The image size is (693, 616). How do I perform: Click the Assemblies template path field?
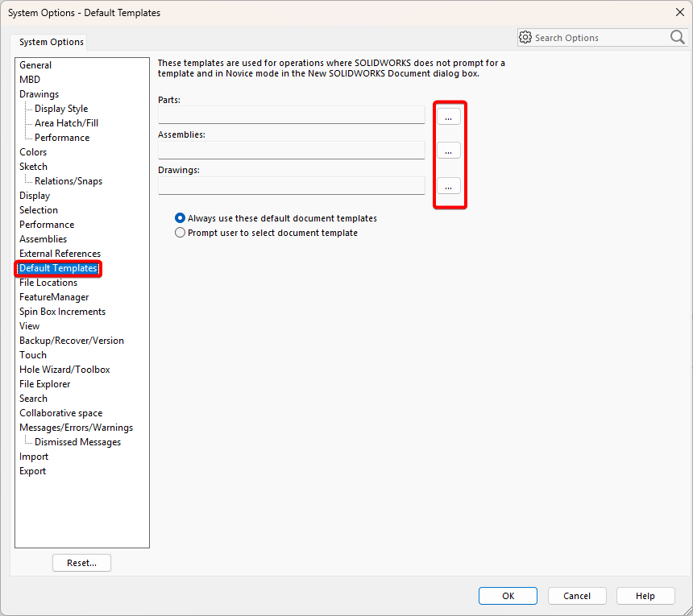pyautogui.click(x=291, y=150)
